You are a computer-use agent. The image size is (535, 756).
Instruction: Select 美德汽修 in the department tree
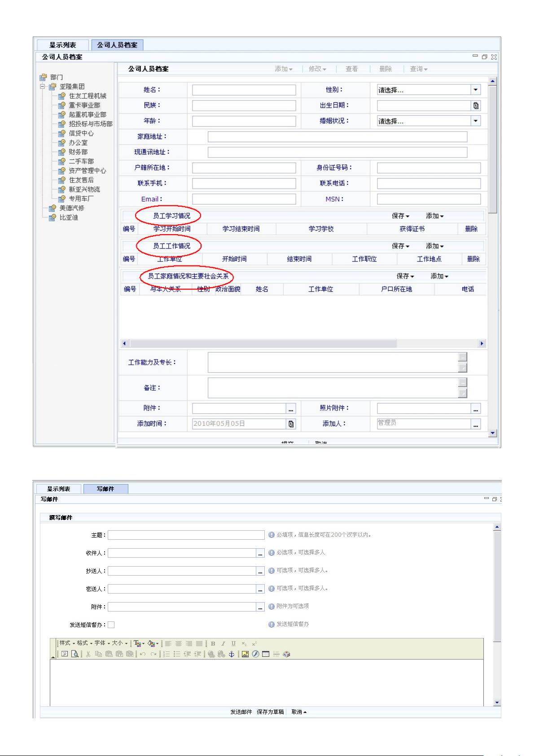point(72,208)
